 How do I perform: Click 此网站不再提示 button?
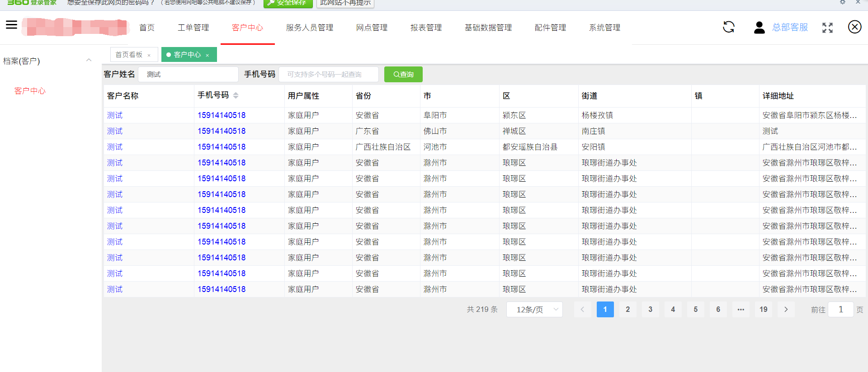pyautogui.click(x=345, y=3)
